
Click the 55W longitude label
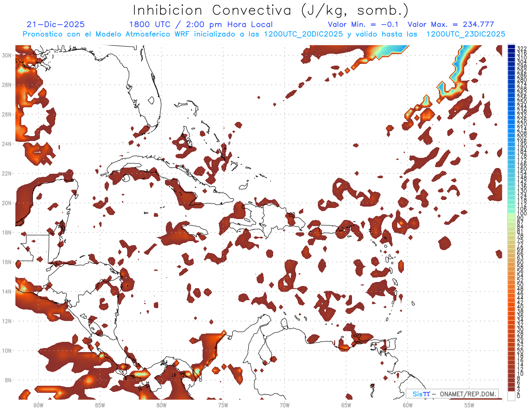coord(469,405)
